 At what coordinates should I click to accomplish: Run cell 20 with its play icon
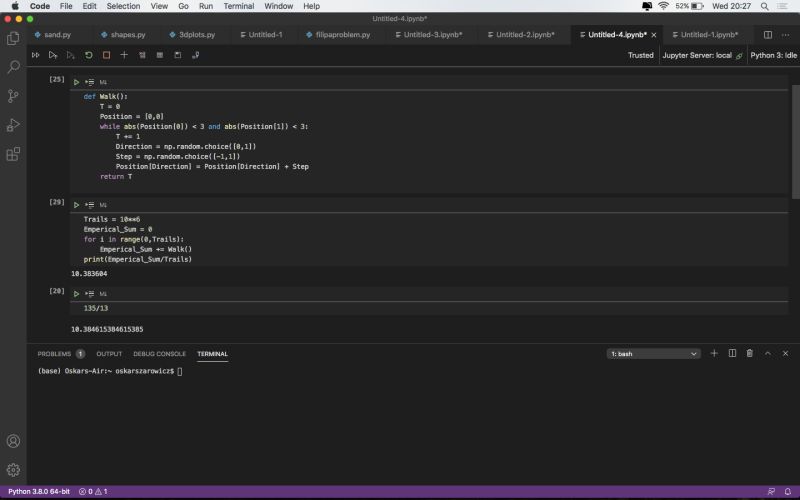(x=77, y=294)
